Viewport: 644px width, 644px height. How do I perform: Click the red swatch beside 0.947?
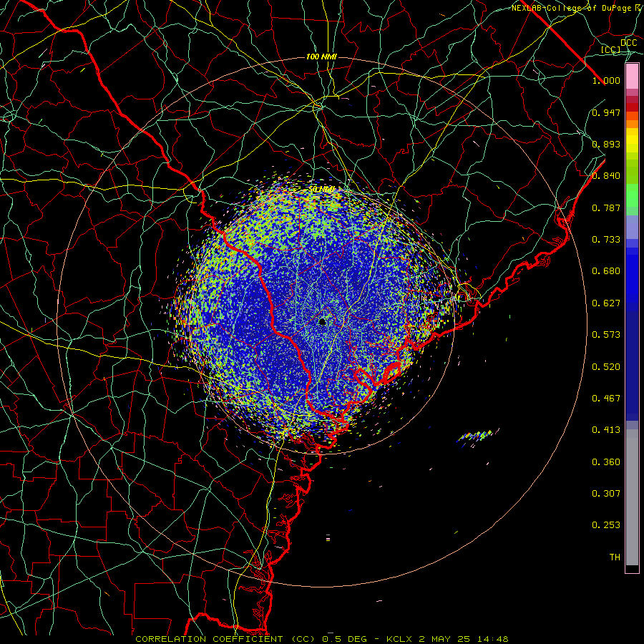coord(632,107)
